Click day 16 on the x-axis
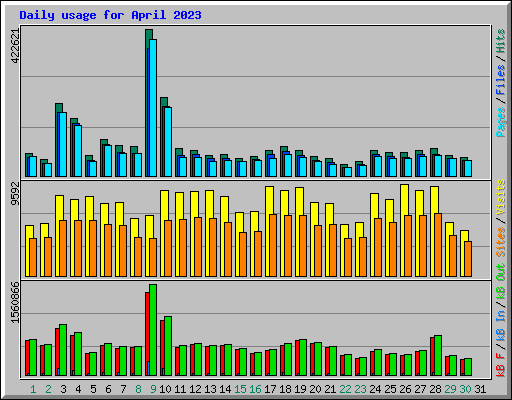The image size is (512, 400). [x=255, y=389]
